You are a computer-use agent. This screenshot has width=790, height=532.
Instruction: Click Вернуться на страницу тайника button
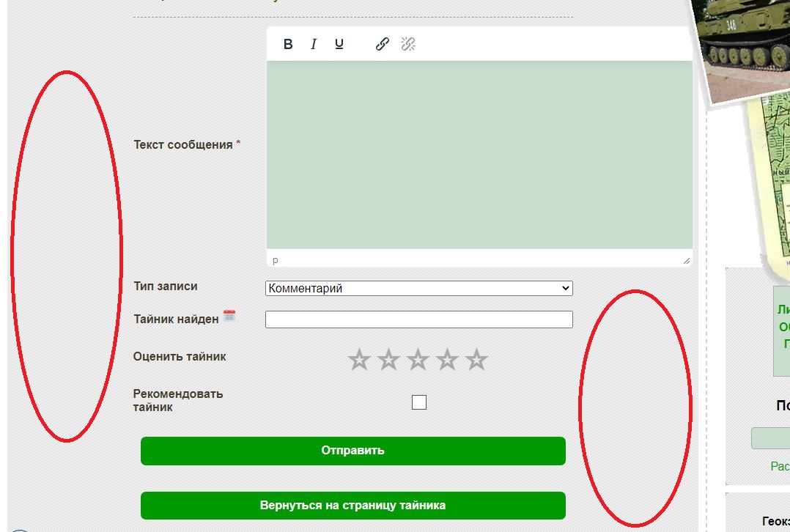tap(352, 506)
